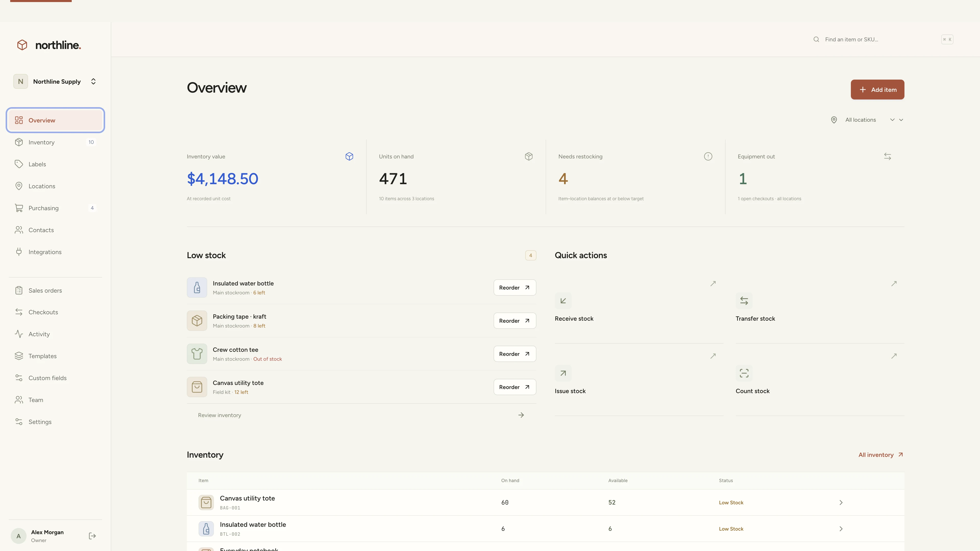Click the Needs restocking alert icon
The height and width of the screenshot is (551, 980).
[708, 156]
